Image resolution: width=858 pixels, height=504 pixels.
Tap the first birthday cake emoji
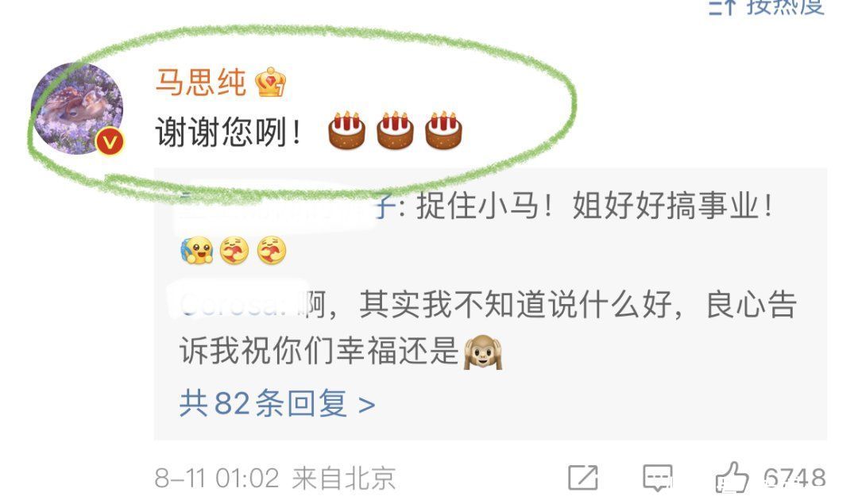(x=347, y=131)
